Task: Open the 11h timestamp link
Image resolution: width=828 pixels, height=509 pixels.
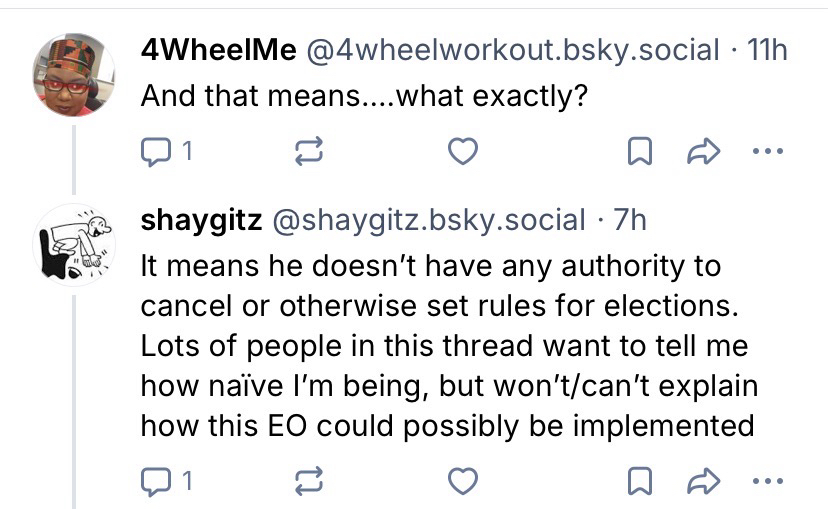Action: tap(765, 50)
